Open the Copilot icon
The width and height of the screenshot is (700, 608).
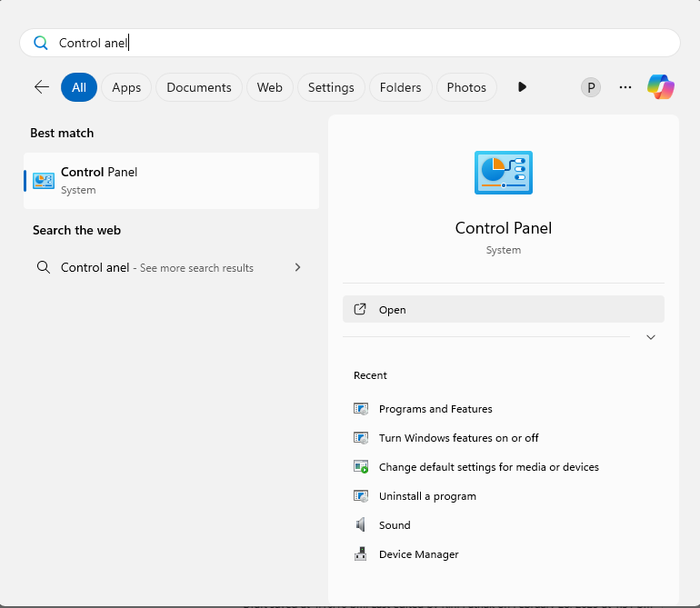pyautogui.click(x=661, y=87)
